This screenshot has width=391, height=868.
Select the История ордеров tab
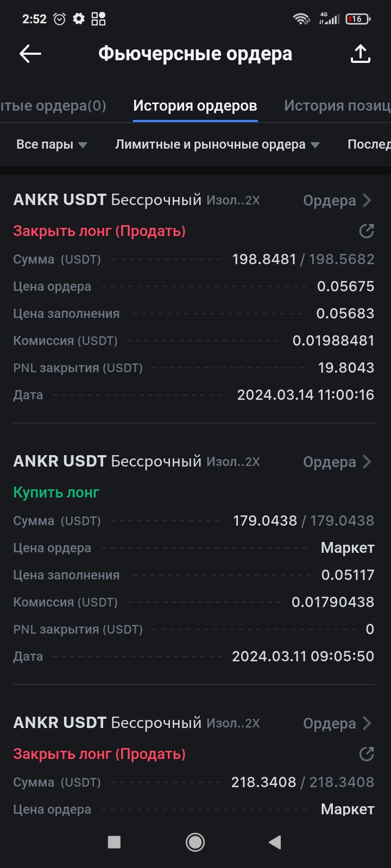point(195,106)
